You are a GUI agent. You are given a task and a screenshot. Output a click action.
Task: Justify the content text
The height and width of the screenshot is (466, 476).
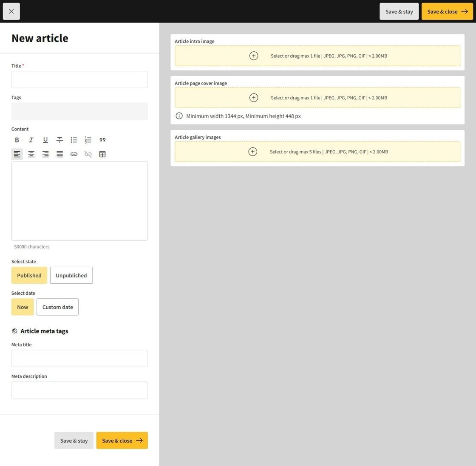tap(59, 154)
